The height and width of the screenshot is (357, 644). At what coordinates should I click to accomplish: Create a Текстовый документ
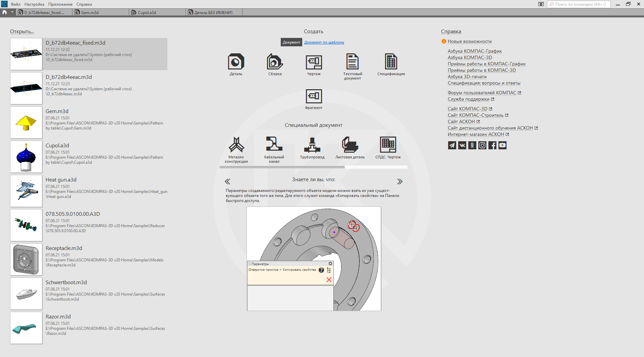353,67
